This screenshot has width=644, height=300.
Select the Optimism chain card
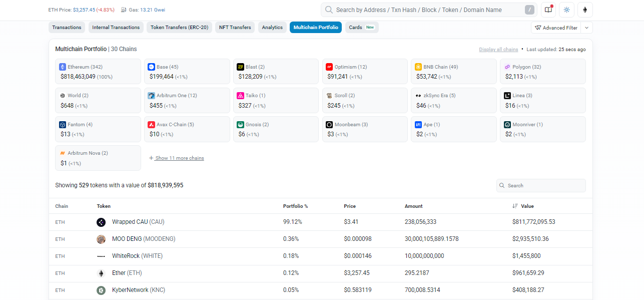point(364,72)
